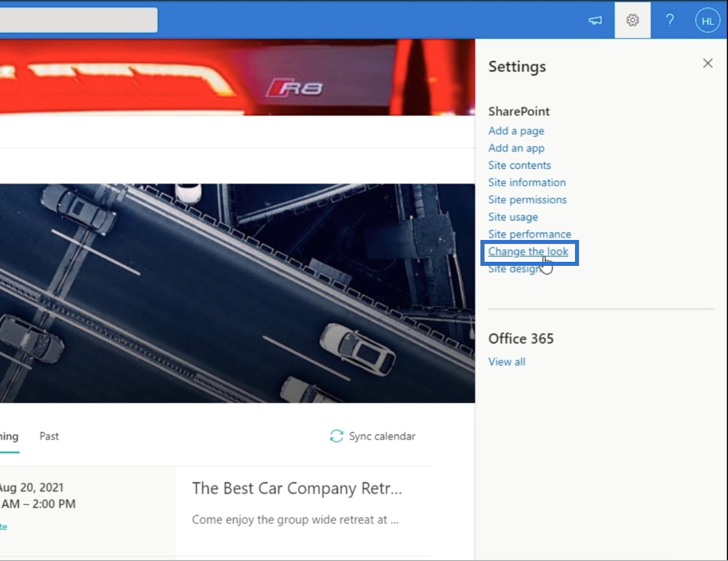Click View all under Office 365
This screenshot has height=561, width=728.
coord(506,362)
